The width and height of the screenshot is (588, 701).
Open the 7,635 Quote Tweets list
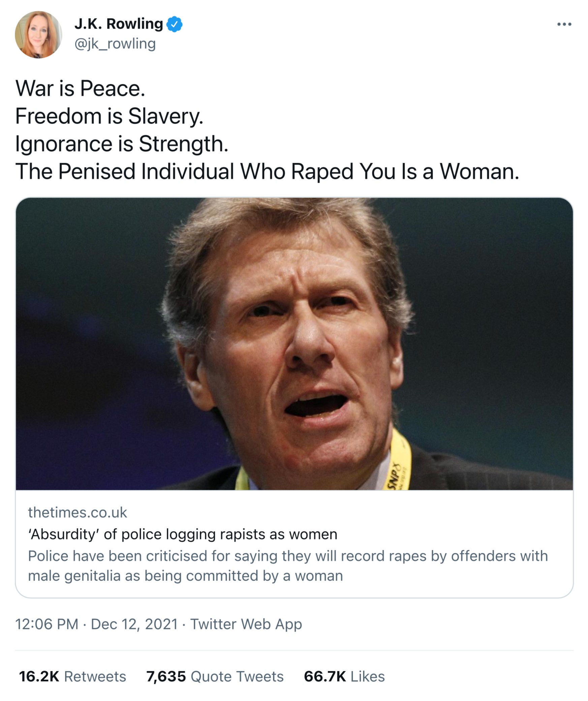pyautogui.click(x=215, y=676)
